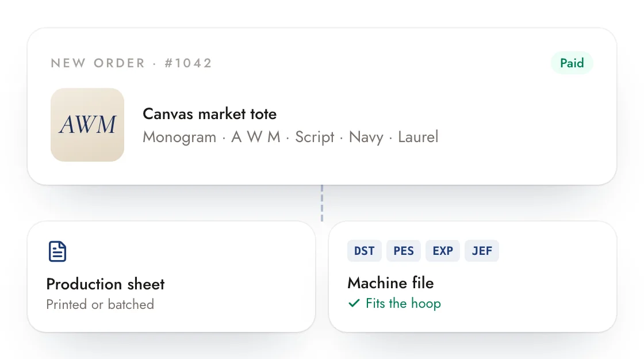Click the 'Machine file' heading
Screen dimensions: 644x359
click(x=390, y=283)
